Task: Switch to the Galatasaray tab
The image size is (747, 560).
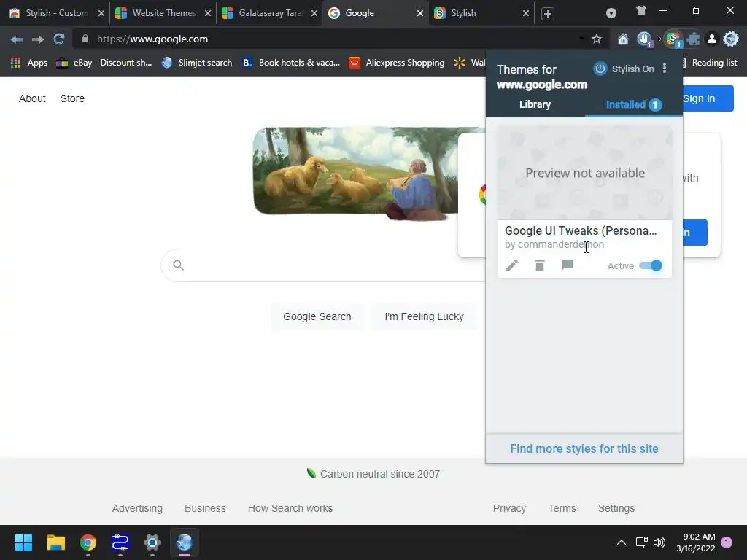Action: click(268, 13)
